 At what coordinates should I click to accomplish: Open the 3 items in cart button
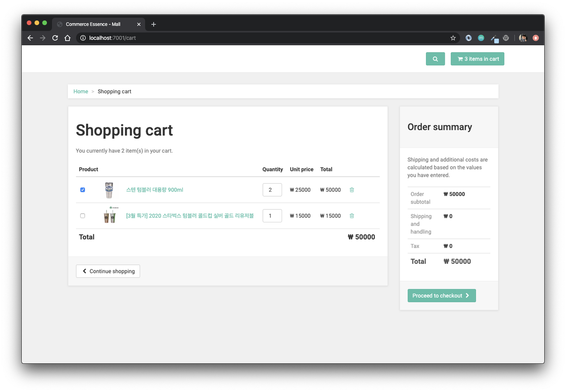click(477, 59)
